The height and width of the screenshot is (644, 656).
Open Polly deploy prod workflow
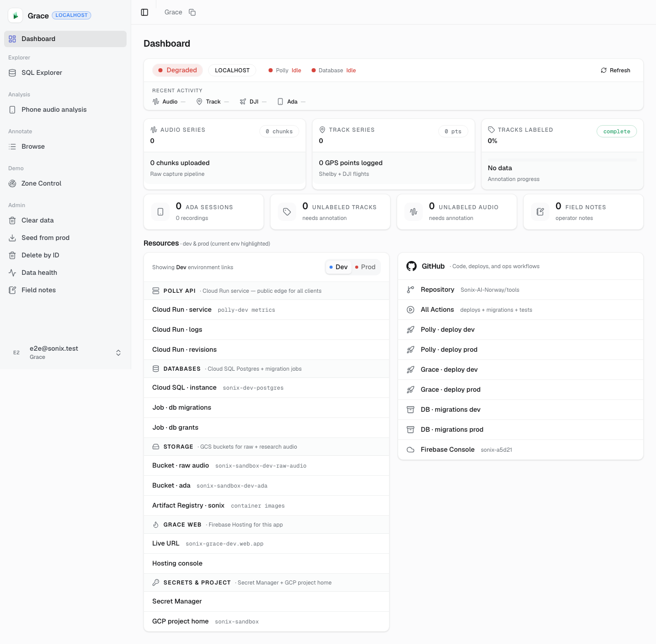coord(521,350)
